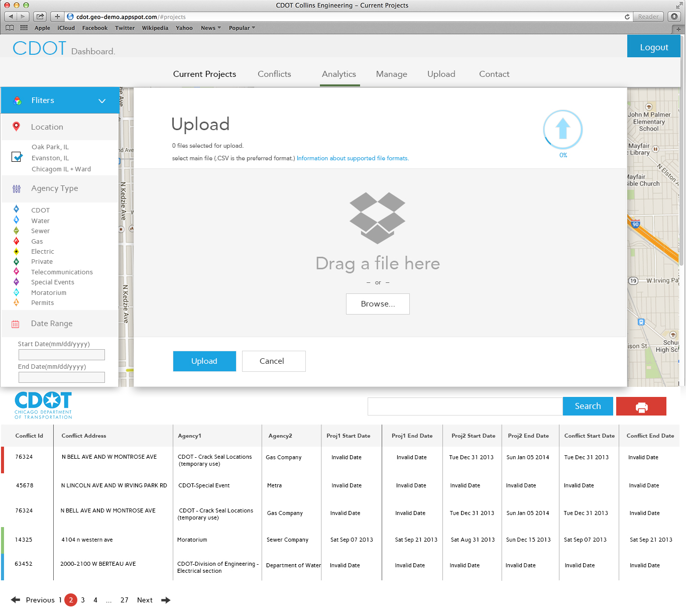Screen dimensions: 686x616
Task: Click the Previous page left arrow
Action: coord(16,600)
